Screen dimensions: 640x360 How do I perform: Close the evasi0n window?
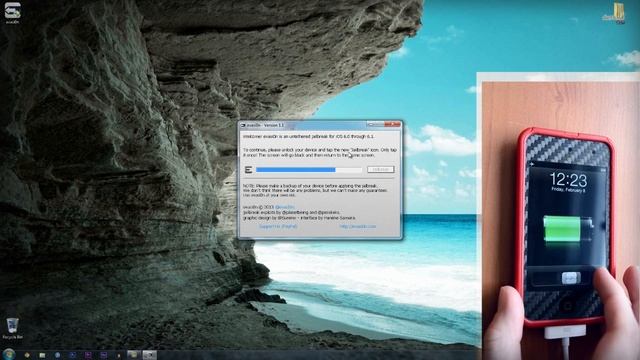point(392,124)
